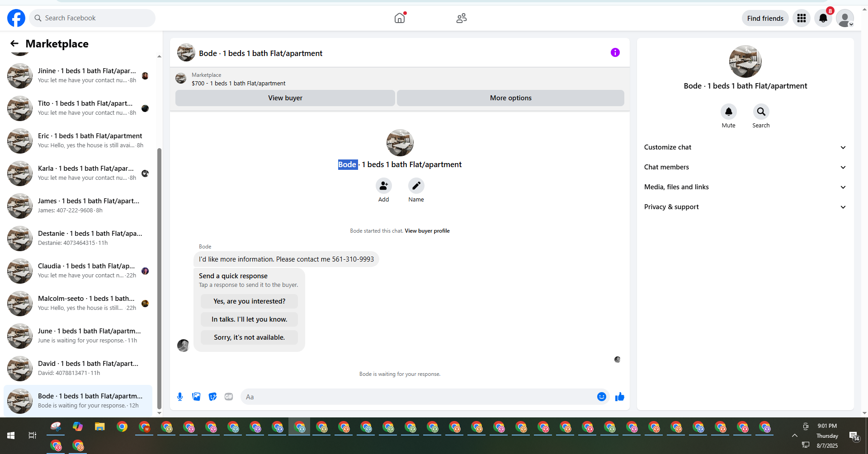
Task: Expand the Privacy & support section
Action: click(745, 207)
